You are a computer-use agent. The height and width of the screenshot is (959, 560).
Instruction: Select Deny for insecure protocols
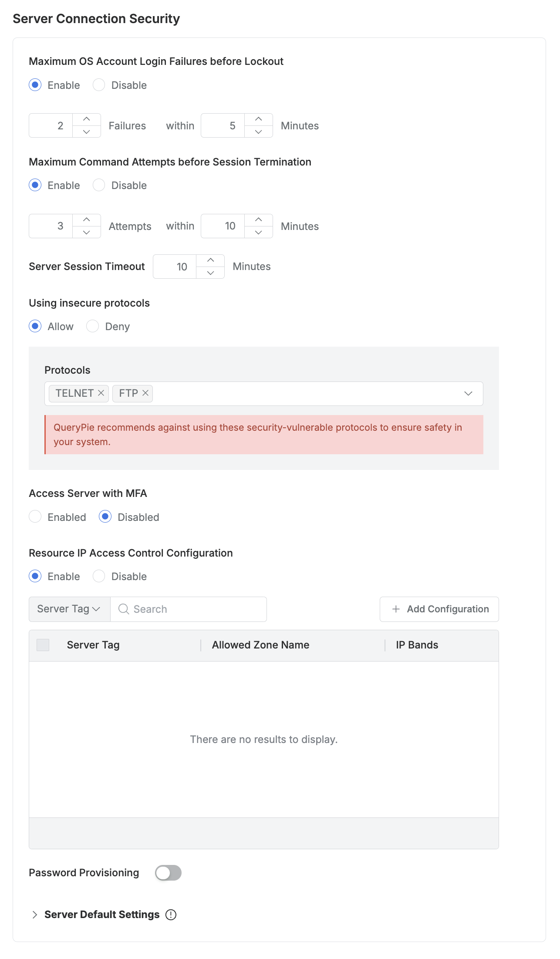pos(92,326)
